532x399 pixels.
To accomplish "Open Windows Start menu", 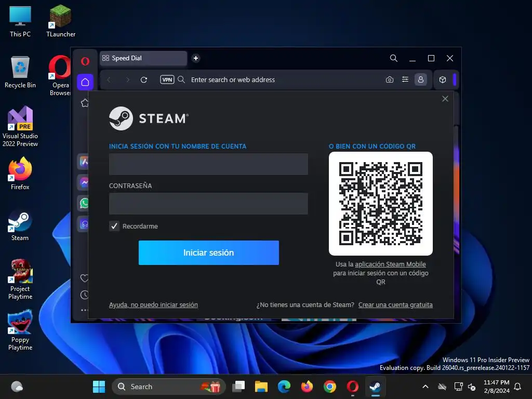I will click(x=99, y=387).
